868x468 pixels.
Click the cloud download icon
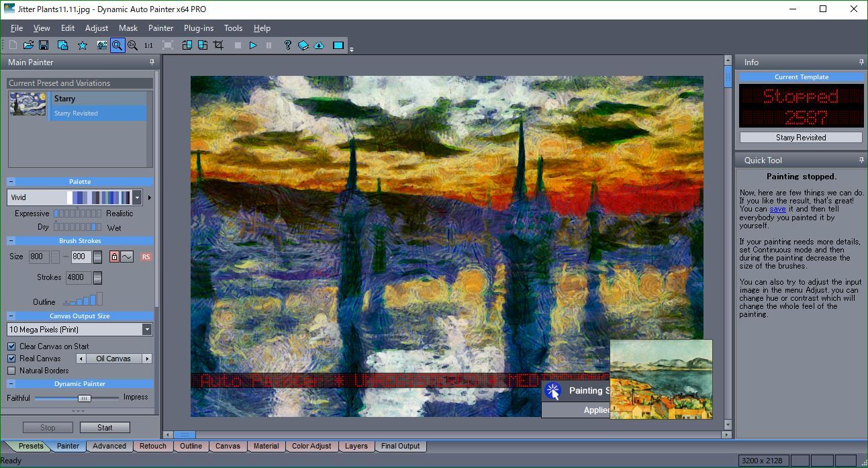click(x=319, y=45)
